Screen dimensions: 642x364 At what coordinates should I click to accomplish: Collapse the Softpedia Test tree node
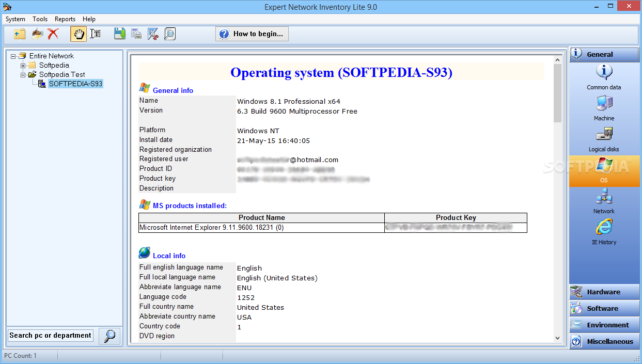[x=23, y=75]
